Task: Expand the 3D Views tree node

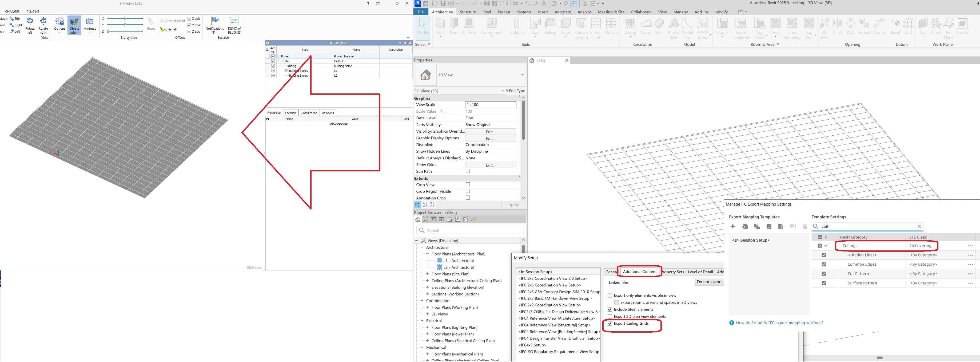Action: [427, 314]
